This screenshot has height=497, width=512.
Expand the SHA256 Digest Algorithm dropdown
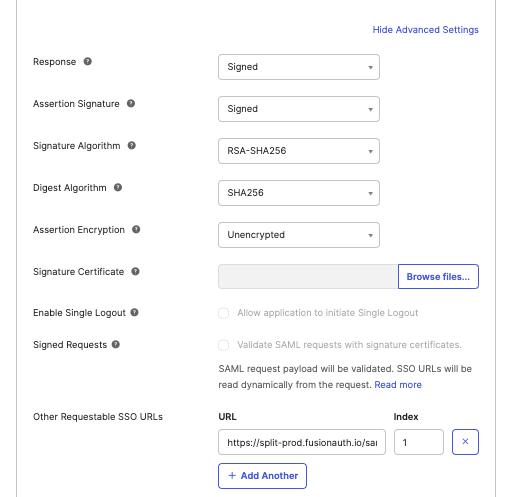pyautogui.click(x=299, y=193)
